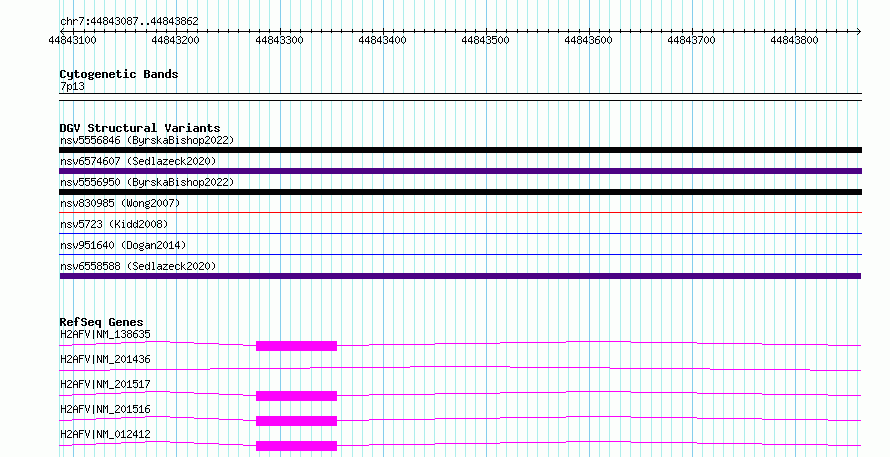
Task: Click the Cytogenetic Bands track title
Action: 119,74
